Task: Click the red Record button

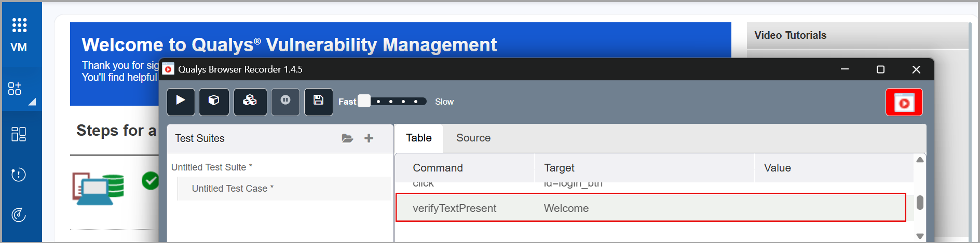Action: [904, 102]
